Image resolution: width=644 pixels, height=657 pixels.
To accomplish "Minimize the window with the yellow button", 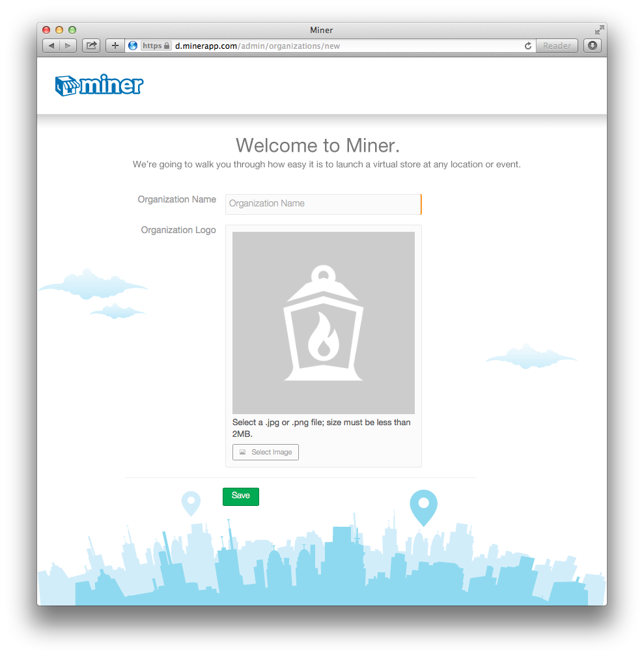I will [x=59, y=30].
